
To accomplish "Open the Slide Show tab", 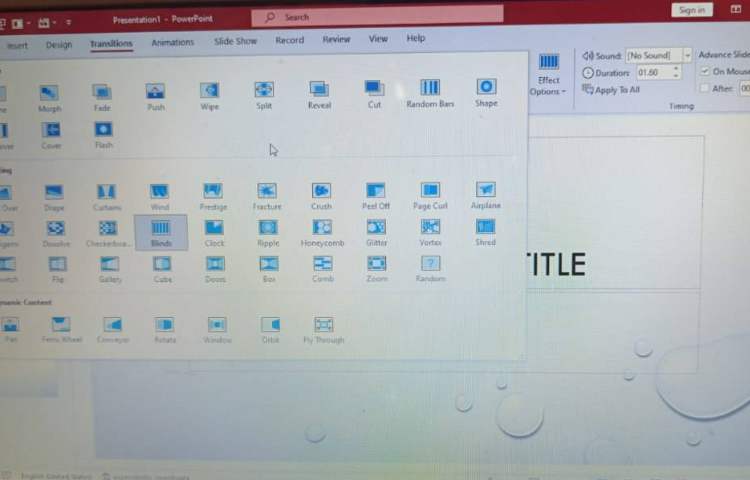I will pyautogui.click(x=235, y=41).
